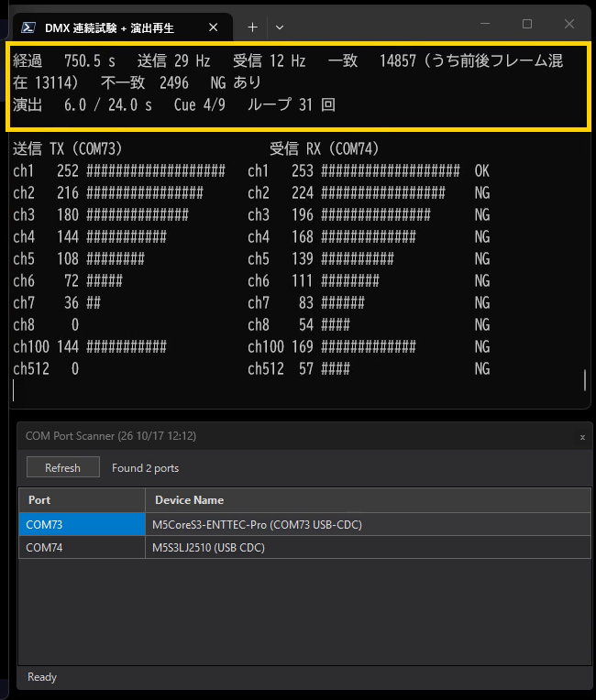Click the TX ch7 value 36

[72, 302]
